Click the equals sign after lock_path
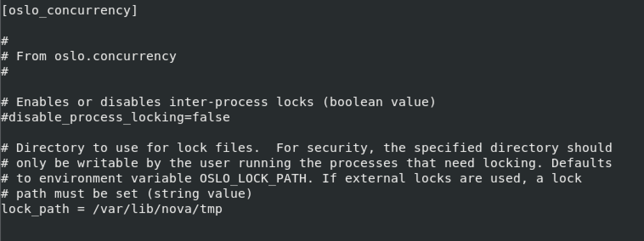The width and height of the screenshot is (644, 241). point(81,209)
